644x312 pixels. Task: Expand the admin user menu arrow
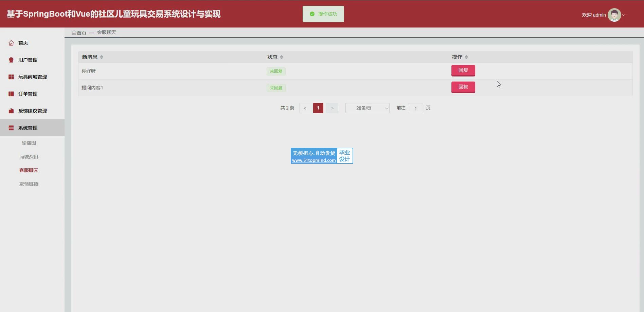pos(624,15)
